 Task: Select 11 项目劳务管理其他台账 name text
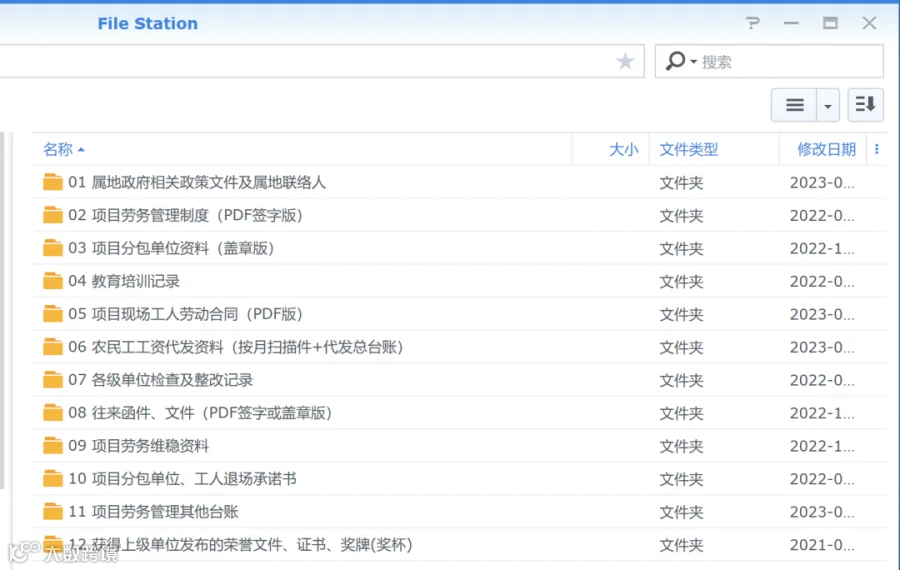153,512
